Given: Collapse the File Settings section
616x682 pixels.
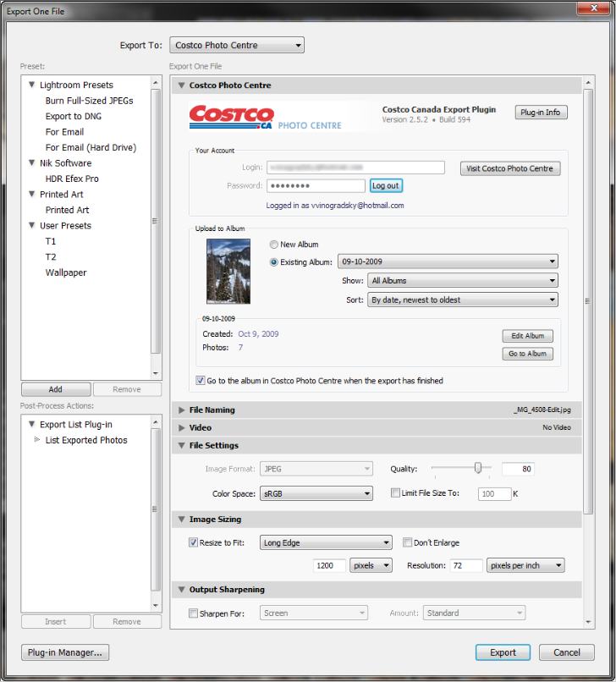Looking at the screenshot, I should 182,445.
